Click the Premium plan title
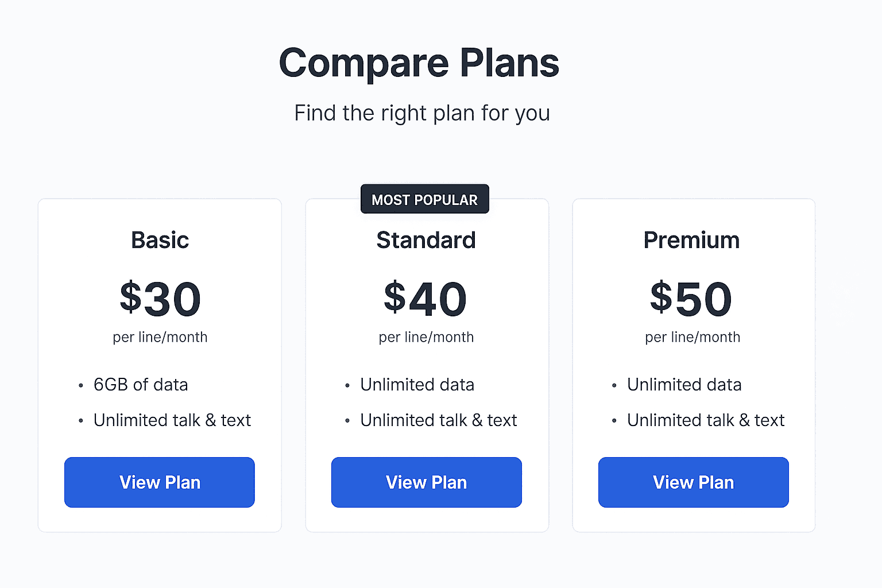 pyautogui.click(x=691, y=240)
